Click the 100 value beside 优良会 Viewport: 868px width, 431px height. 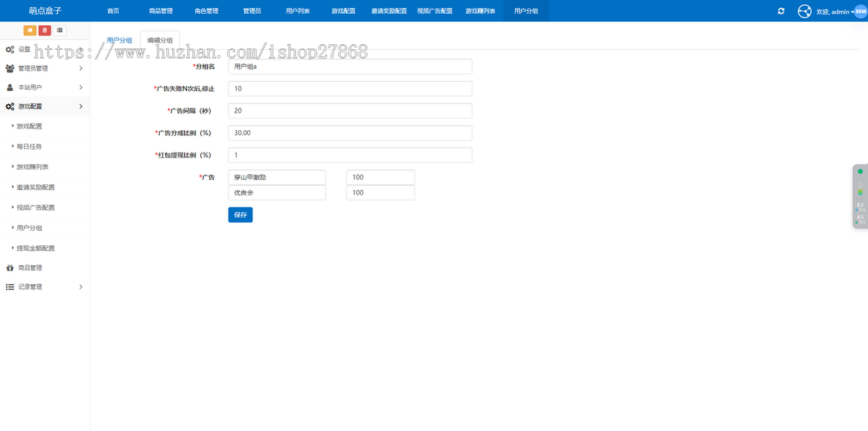(380, 193)
